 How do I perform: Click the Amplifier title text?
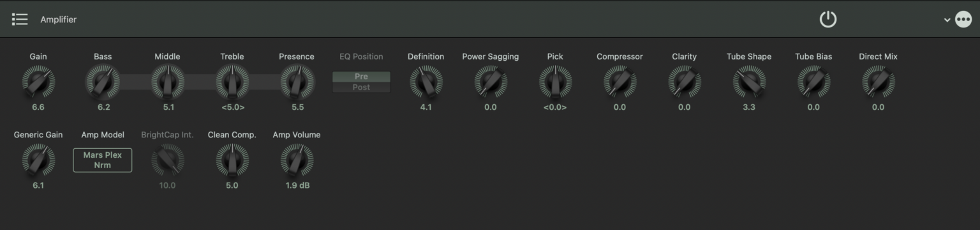tap(59, 20)
